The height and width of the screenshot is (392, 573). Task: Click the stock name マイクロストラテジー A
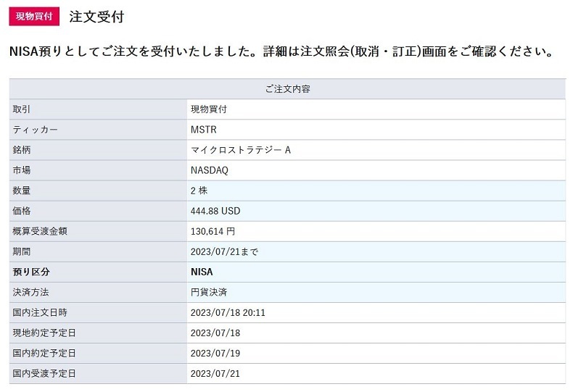pyautogui.click(x=240, y=150)
